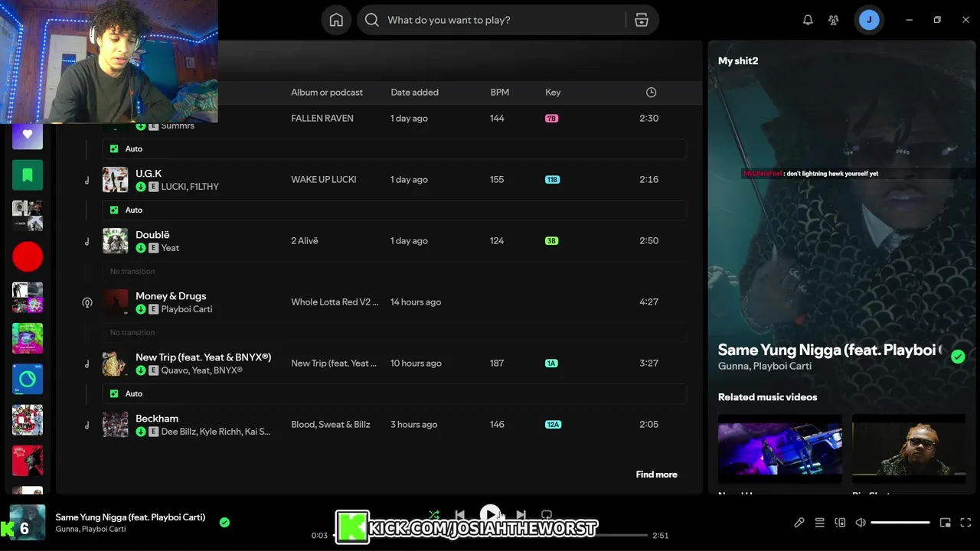Select the New Trip (feat. Yeat & BNYX®) title
This screenshot has height=551, width=980.
203,357
